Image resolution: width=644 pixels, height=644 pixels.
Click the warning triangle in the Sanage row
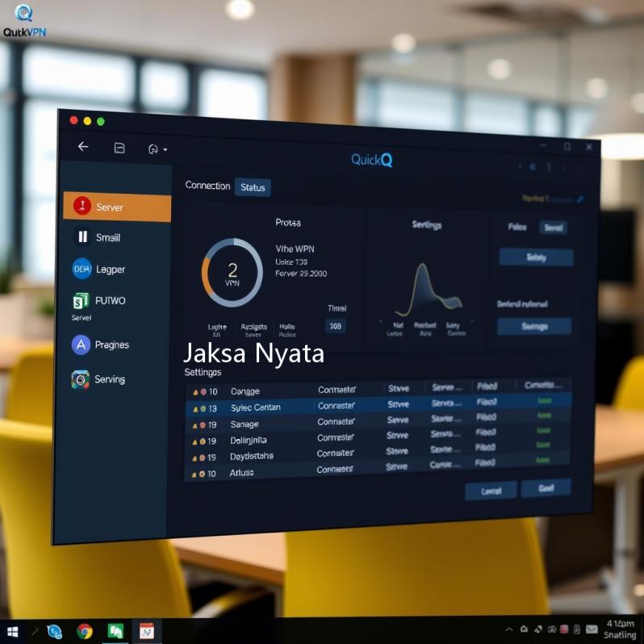coord(195,426)
